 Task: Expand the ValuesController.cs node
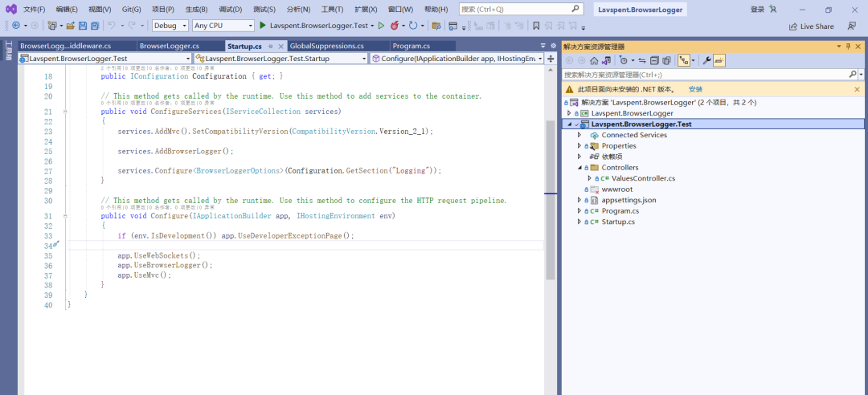tap(589, 178)
